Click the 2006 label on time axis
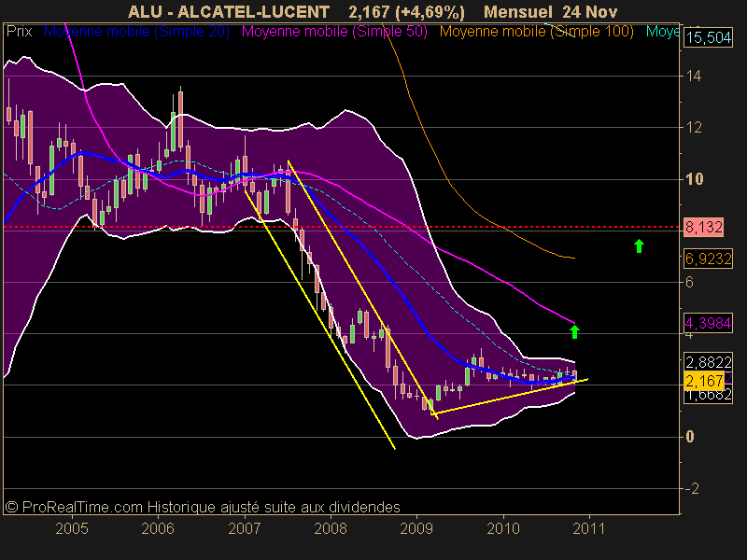747x560 pixels. (158, 528)
